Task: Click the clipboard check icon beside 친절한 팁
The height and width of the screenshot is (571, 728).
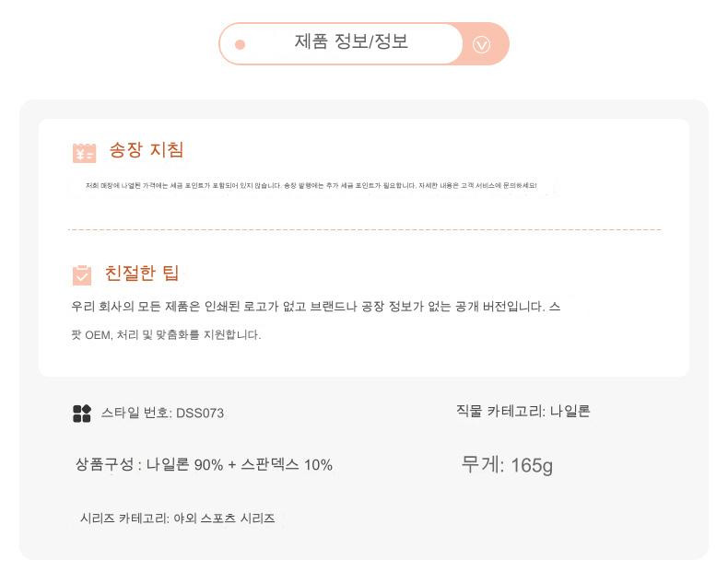Action: coord(82,274)
